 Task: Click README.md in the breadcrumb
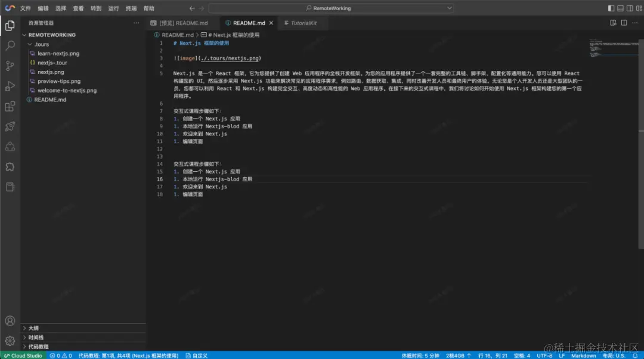[178, 35]
